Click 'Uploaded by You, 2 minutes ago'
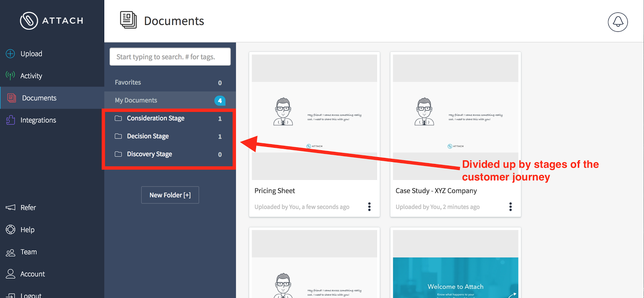This screenshot has width=644, height=298. point(438,207)
